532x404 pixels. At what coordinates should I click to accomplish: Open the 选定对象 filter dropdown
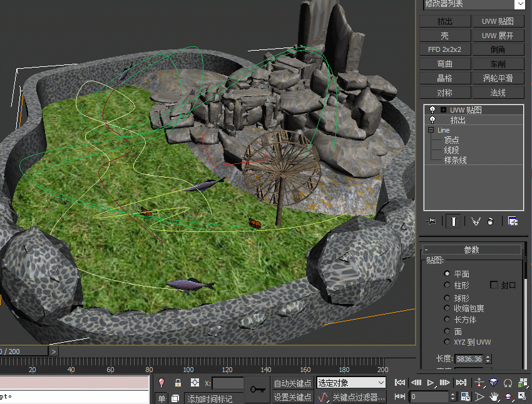(350, 382)
